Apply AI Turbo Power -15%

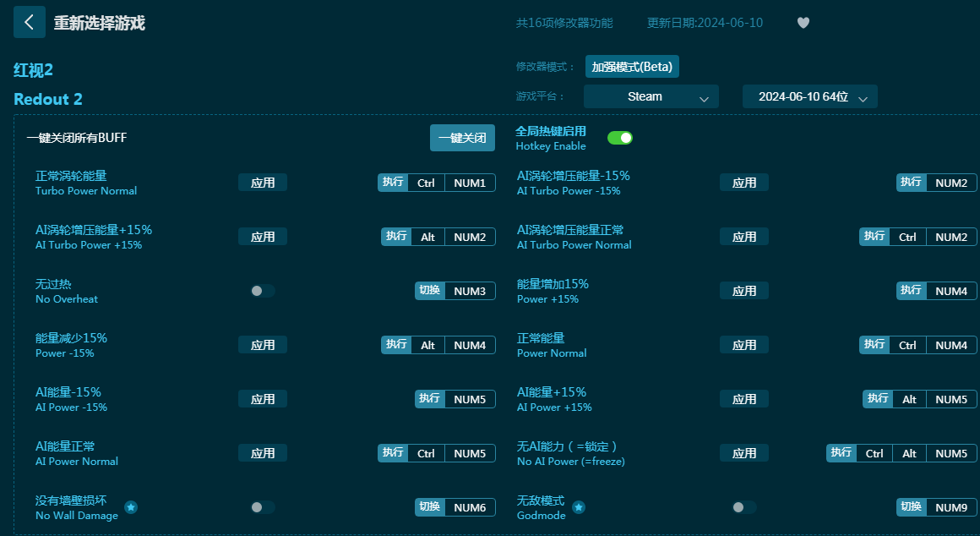[x=743, y=183]
